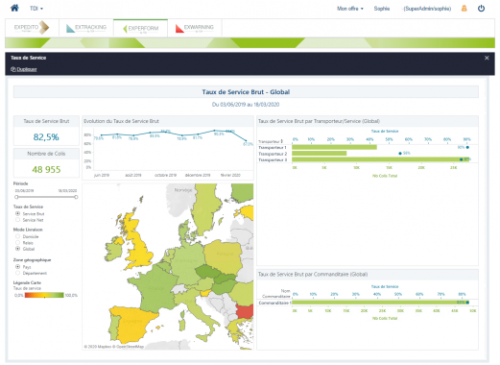
Task: Click the Période slider right handle
Action: coord(76,197)
